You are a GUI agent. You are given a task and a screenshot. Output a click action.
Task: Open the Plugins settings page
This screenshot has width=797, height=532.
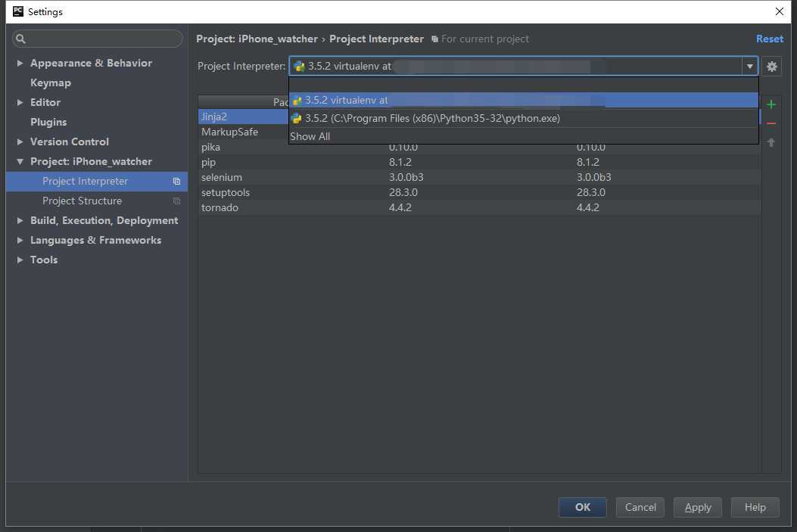pos(48,122)
